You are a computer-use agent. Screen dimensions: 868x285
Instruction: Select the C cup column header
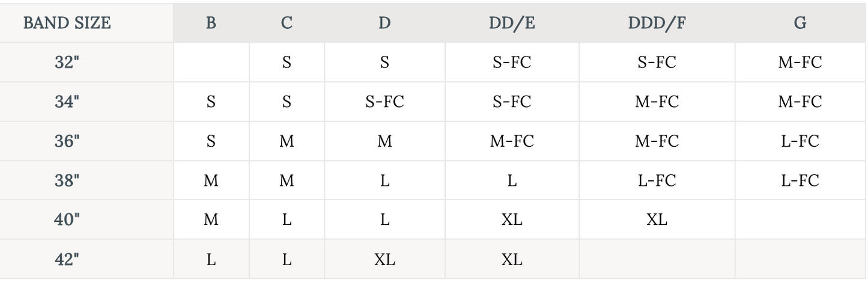click(x=287, y=23)
